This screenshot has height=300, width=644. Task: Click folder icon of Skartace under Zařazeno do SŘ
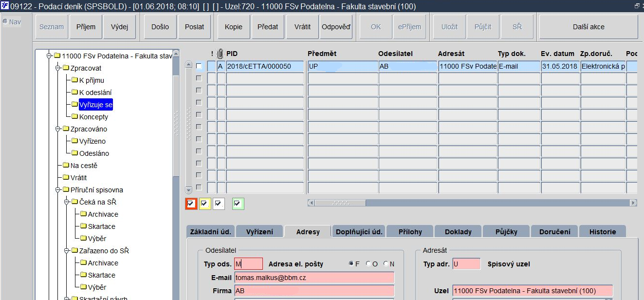[83, 275]
